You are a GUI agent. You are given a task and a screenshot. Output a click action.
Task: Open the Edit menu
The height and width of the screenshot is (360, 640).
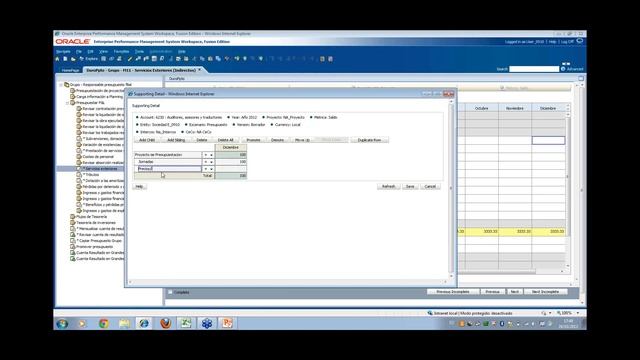(91, 52)
